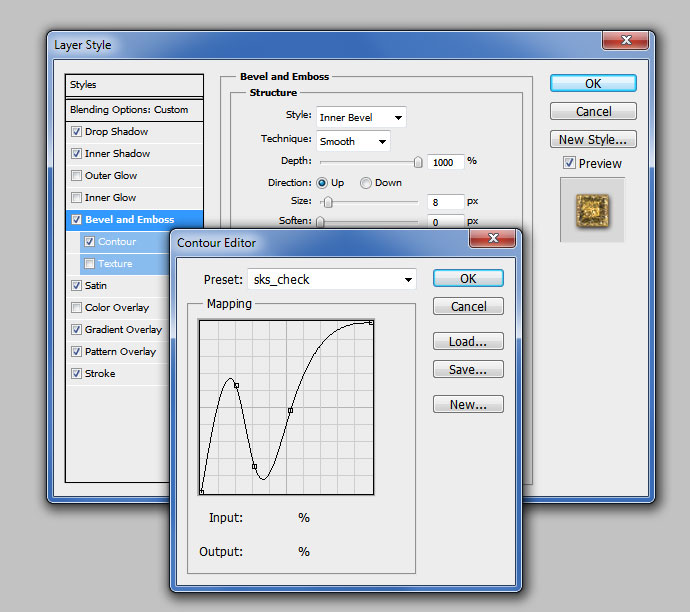Viewport: 690px width, 612px height.
Task: Select the top-right curve point on contour
Action: [x=371, y=323]
